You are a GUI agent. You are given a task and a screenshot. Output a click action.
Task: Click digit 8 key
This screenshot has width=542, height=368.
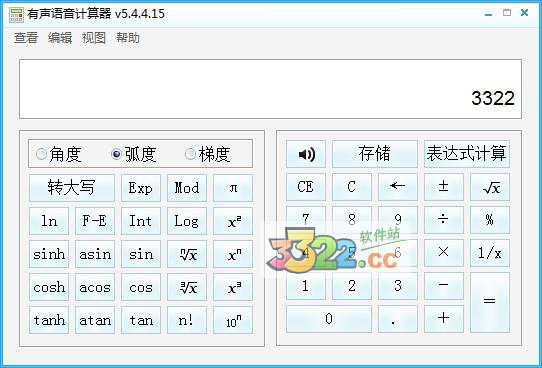click(352, 220)
